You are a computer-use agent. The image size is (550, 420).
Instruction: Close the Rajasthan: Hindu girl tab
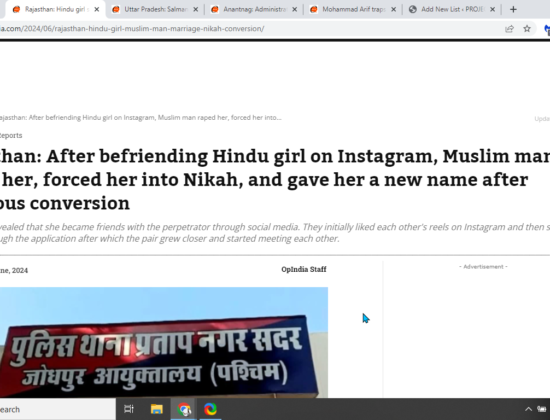point(97,9)
